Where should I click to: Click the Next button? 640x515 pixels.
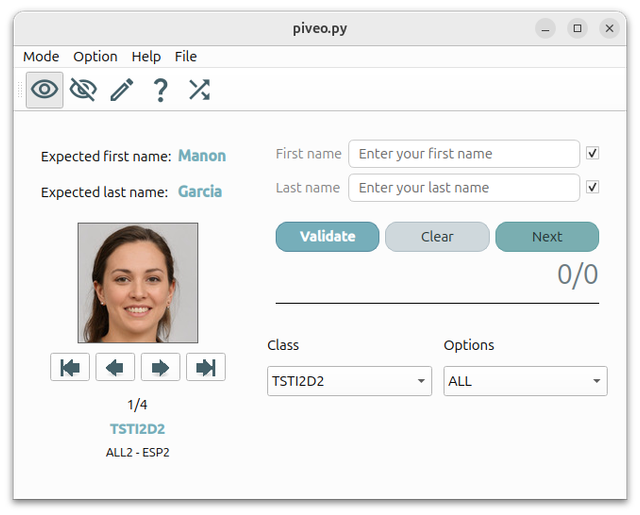click(x=547, y=237)
